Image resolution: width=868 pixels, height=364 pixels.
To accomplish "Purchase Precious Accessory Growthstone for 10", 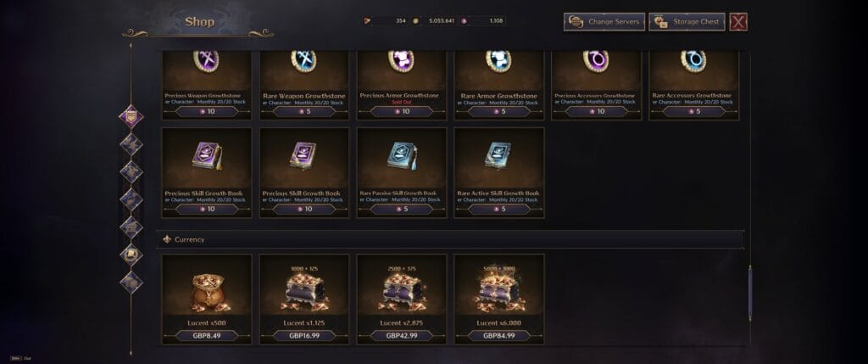I will (596, 111).
